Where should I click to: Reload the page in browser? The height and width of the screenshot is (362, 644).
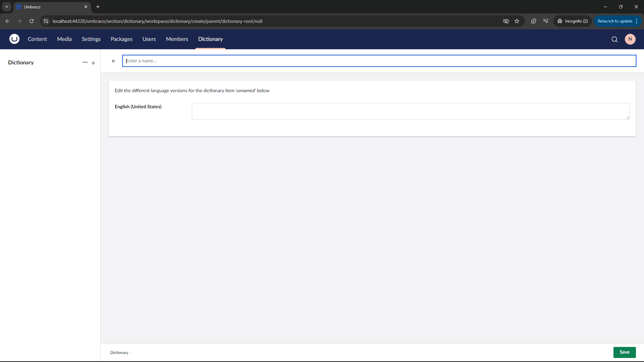(32, 21)
